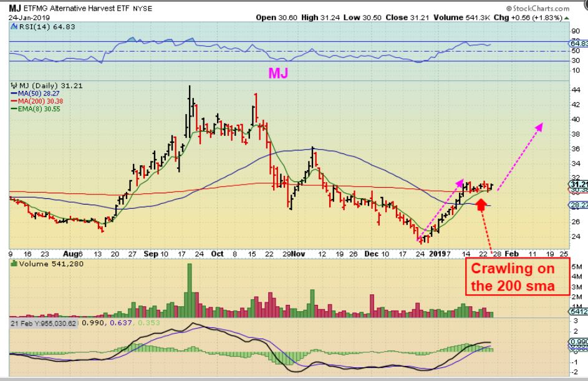Viewport: 588px width, 381px height.
Task: Click the 40 label on the price axis
Action: 576,119
